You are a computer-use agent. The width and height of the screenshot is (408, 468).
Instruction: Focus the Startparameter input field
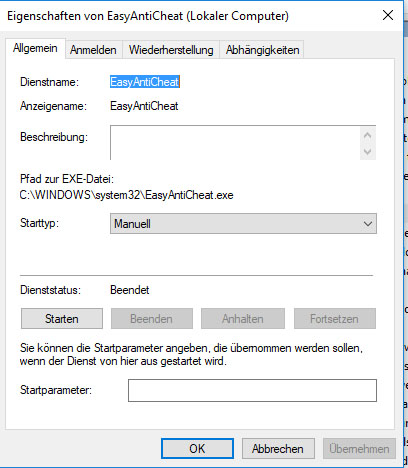252,390
